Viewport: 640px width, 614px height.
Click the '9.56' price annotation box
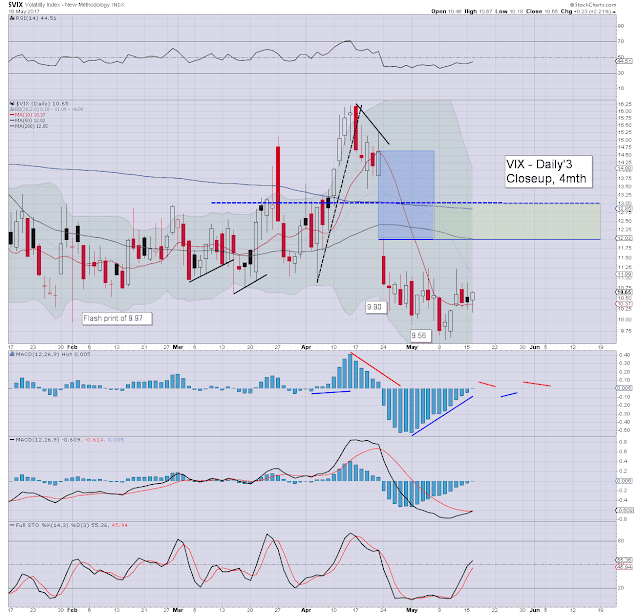420,336
